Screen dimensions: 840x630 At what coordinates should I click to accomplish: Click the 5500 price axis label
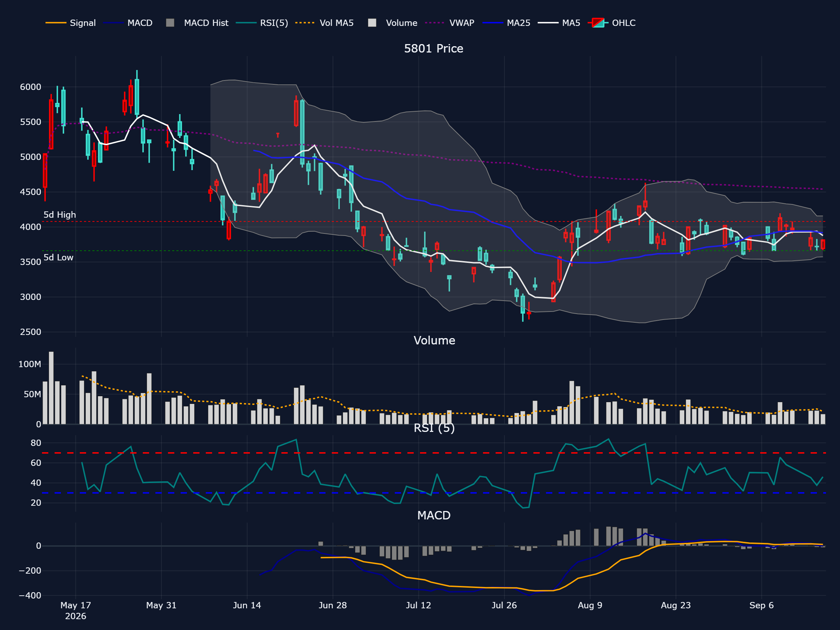30,122
